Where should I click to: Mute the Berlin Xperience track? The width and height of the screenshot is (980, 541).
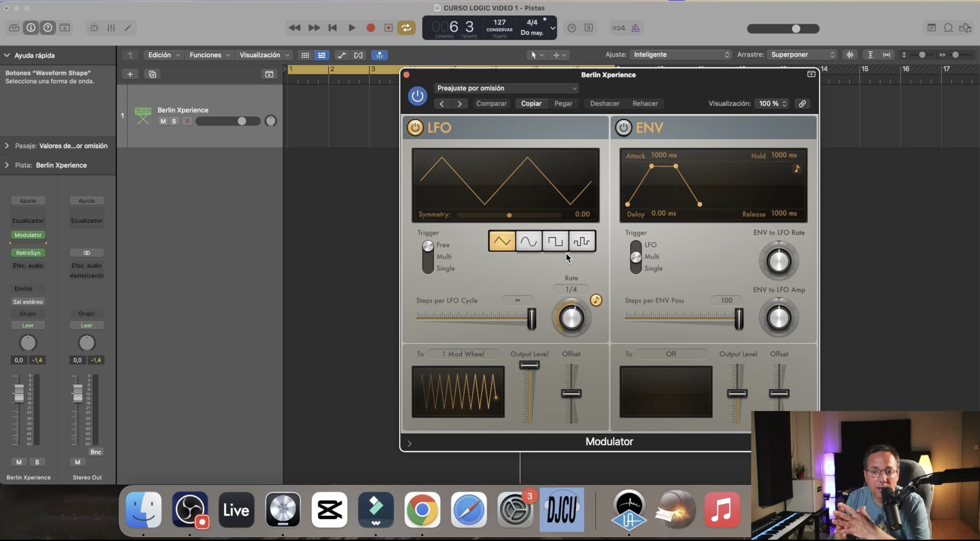(x=163, y=121)
